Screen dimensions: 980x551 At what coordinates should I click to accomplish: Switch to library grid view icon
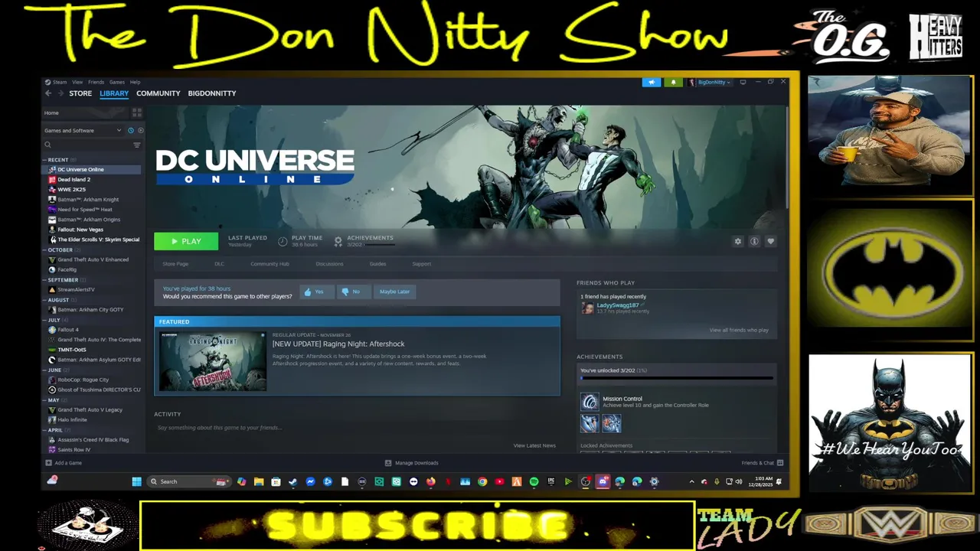coord(137,112)
